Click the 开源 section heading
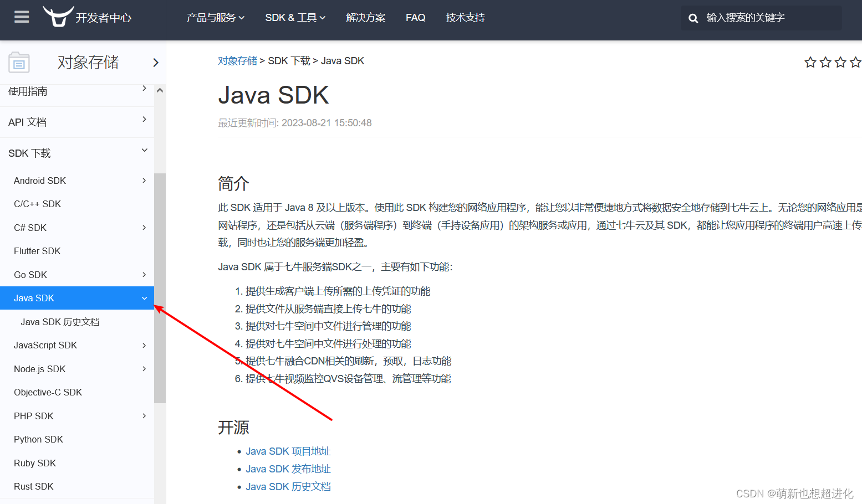 click(x=233, y=427)
